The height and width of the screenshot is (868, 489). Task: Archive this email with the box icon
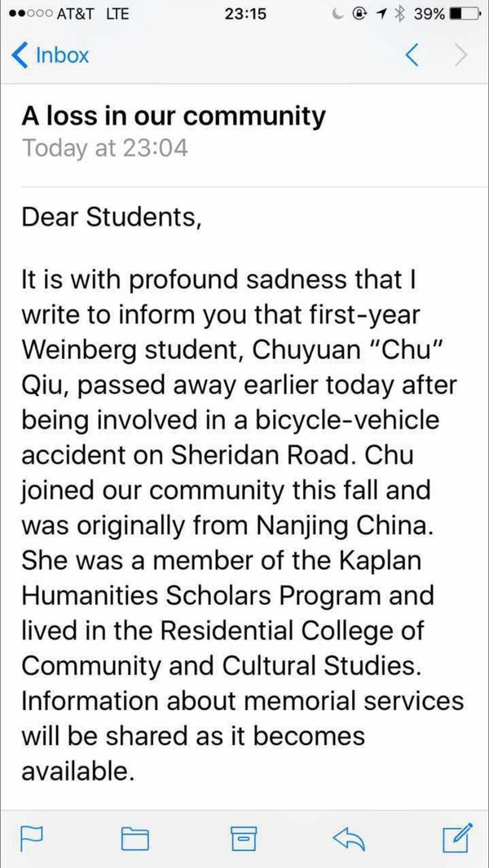pos(241,836)
